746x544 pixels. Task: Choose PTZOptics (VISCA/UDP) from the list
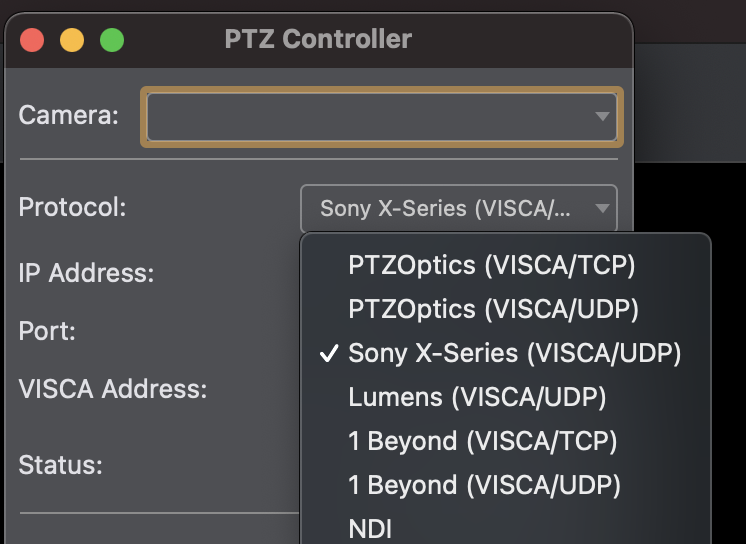pyautogui.click(x=506, y=309)
